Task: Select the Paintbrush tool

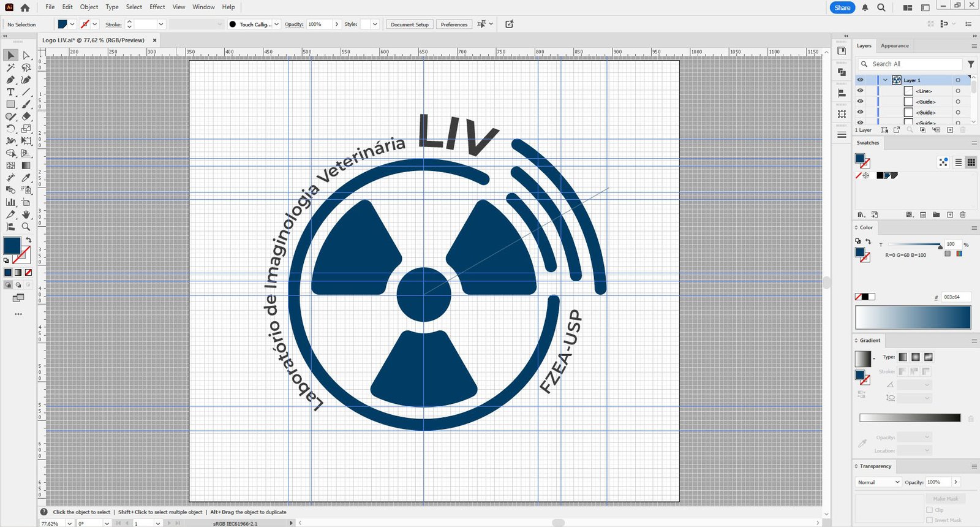Action: click(x=26, y=104)
